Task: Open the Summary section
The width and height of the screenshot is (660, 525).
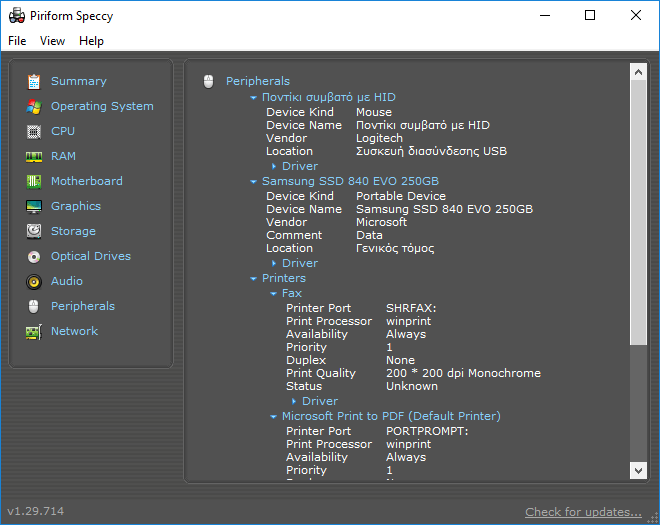Action: point(79,81)
